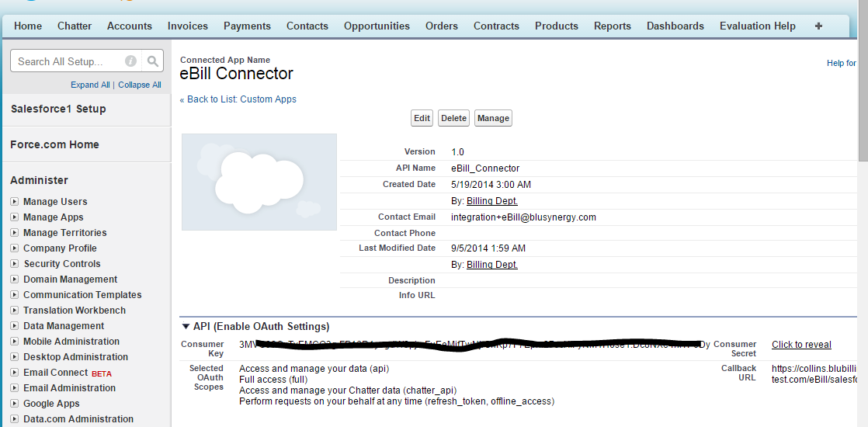Click the Administer heading

click(x=39, y=180)
